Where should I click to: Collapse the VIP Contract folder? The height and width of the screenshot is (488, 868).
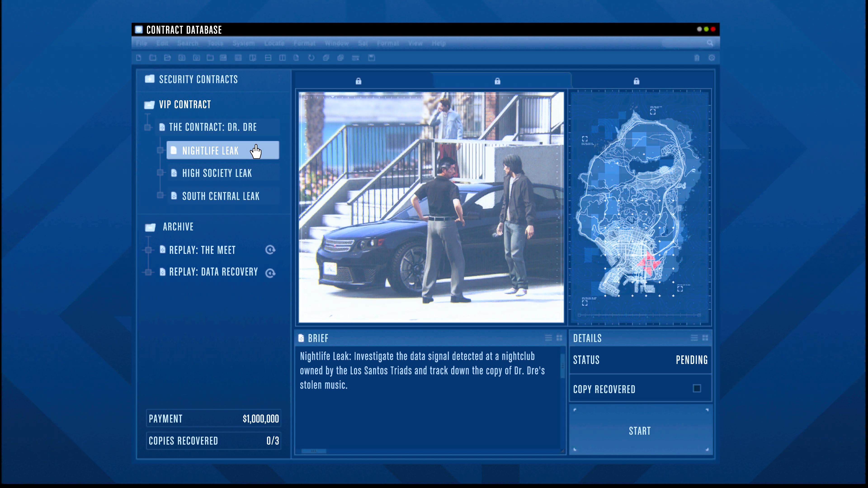149,105
